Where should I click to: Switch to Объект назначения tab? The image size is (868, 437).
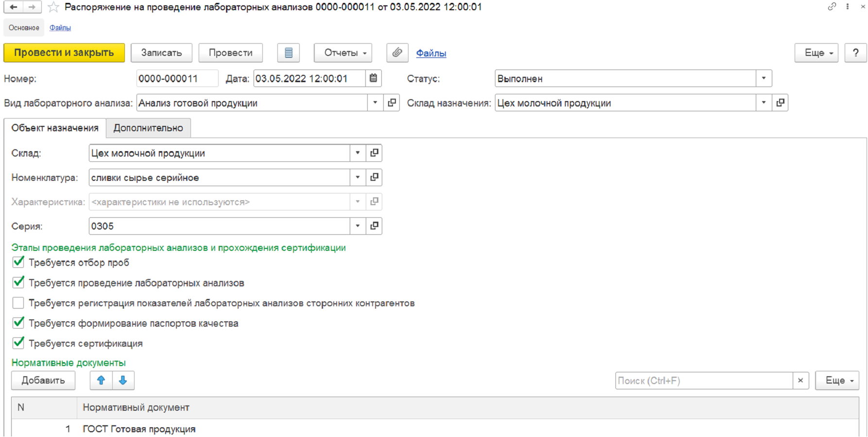point(55,128)
